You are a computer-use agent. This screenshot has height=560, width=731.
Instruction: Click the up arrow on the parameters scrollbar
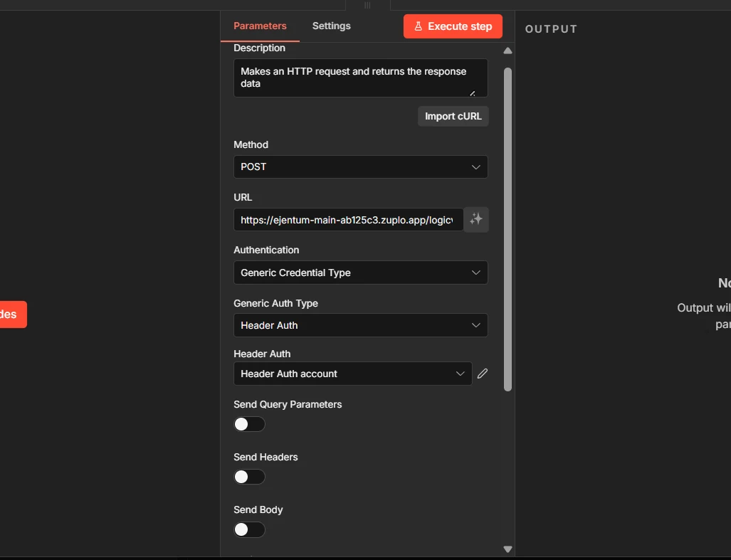pyautogui.click(x=508, y=51)
